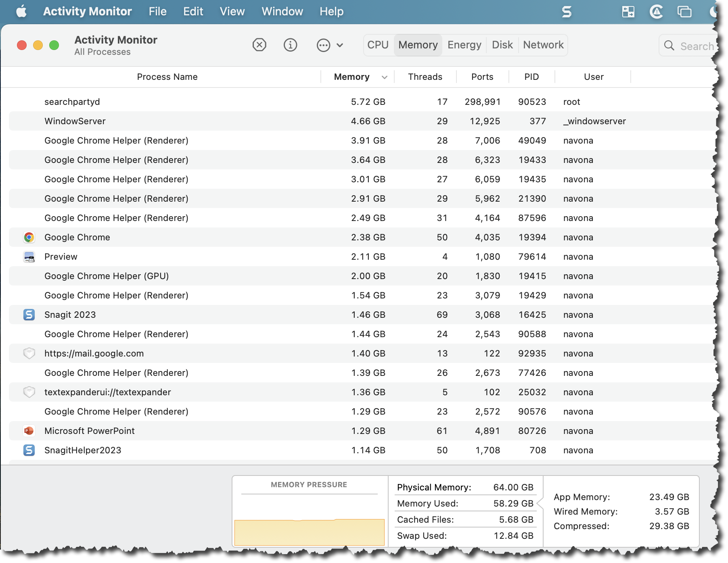Select Chrome Helper Renderer with PID 77426

(362, 373)
